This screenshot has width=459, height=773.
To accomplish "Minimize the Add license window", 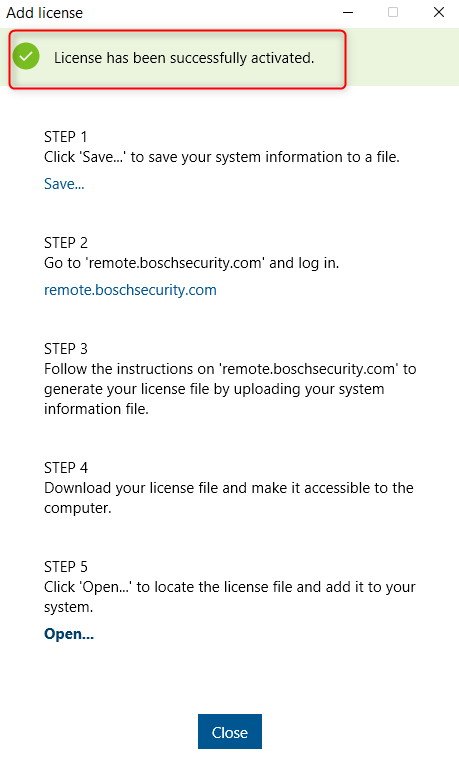I will point(348,12).
